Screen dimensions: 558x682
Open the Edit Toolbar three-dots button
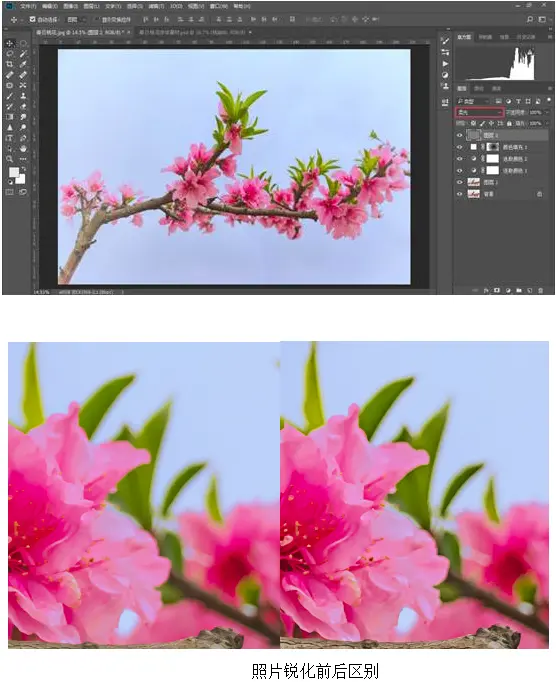click(x=23, y=159)
